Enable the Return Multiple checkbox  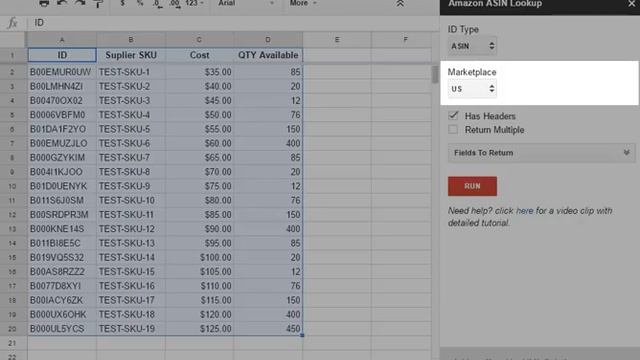[x=453, y=130]
